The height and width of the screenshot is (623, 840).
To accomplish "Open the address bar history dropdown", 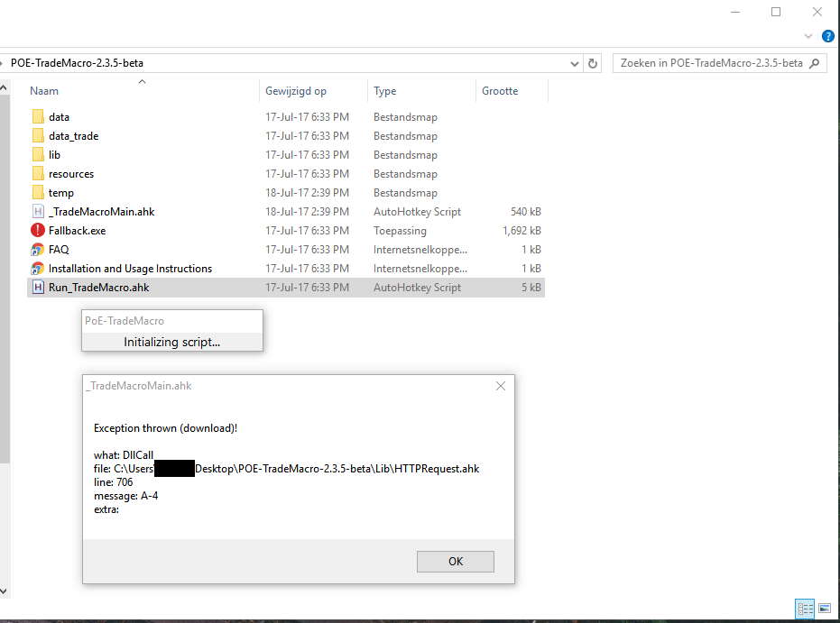I will (x=575, y=63).
